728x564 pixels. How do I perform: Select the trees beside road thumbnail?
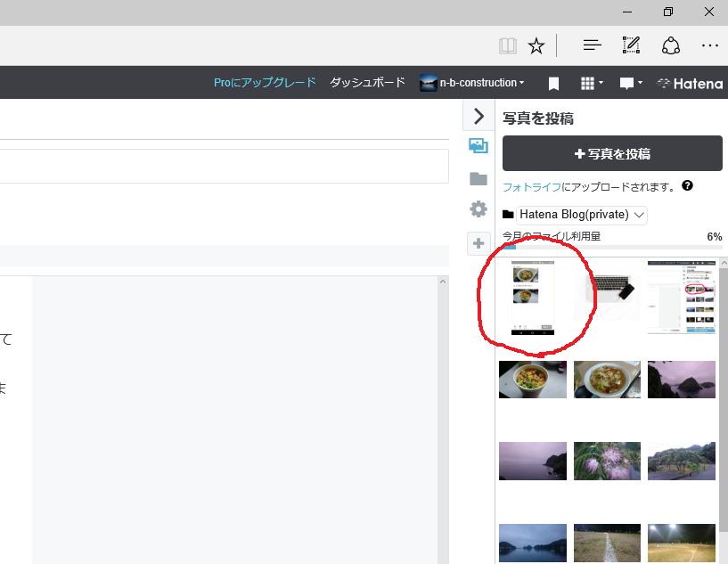tap(682, 461)
